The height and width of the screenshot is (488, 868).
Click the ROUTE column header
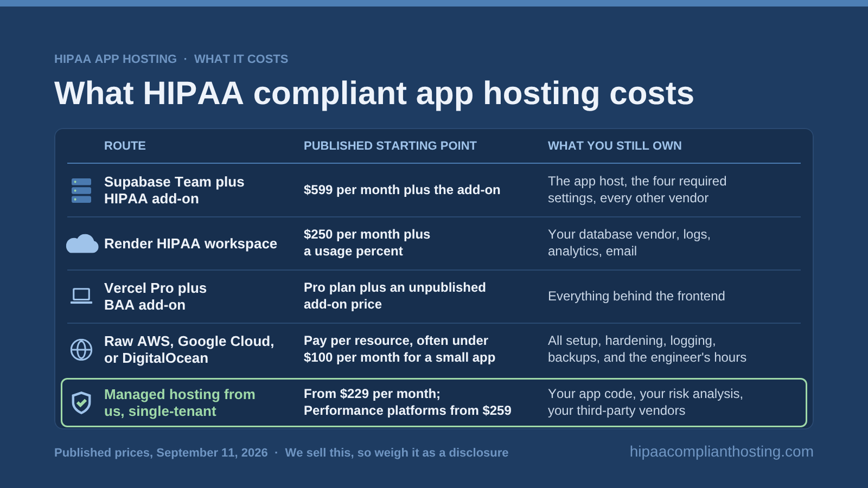pos(125,146)
